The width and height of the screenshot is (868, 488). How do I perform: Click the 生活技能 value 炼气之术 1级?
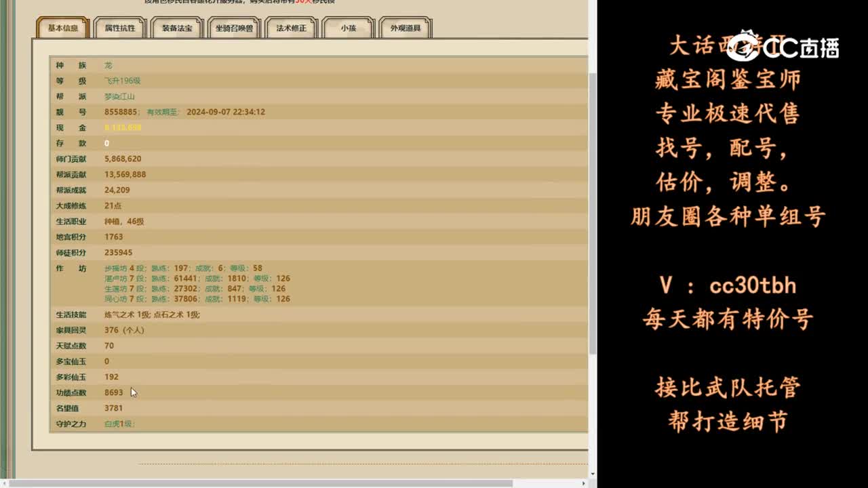pyautogui.click(x=127, y=314)
